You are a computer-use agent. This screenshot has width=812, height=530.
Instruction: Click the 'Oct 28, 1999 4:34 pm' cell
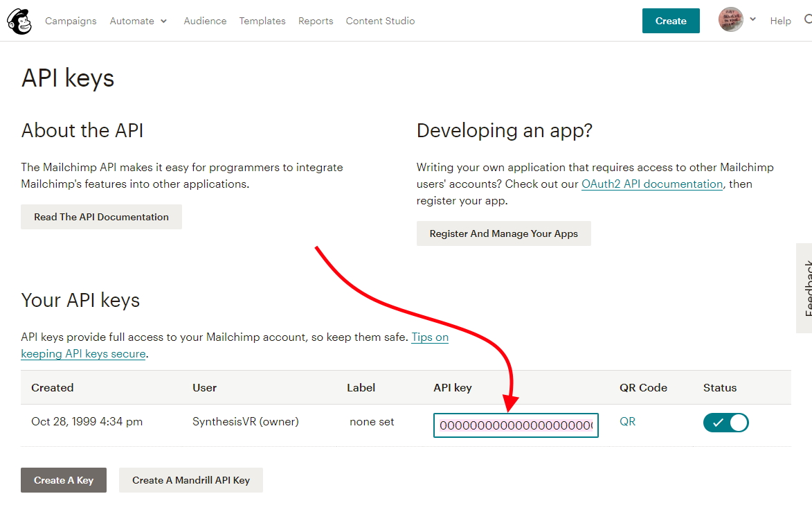87,421
